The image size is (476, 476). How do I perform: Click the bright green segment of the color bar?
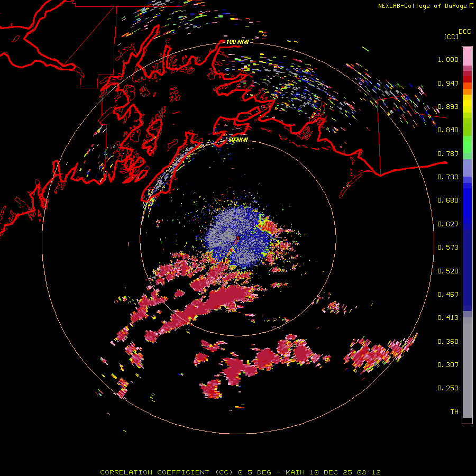[x=467, y=144]
